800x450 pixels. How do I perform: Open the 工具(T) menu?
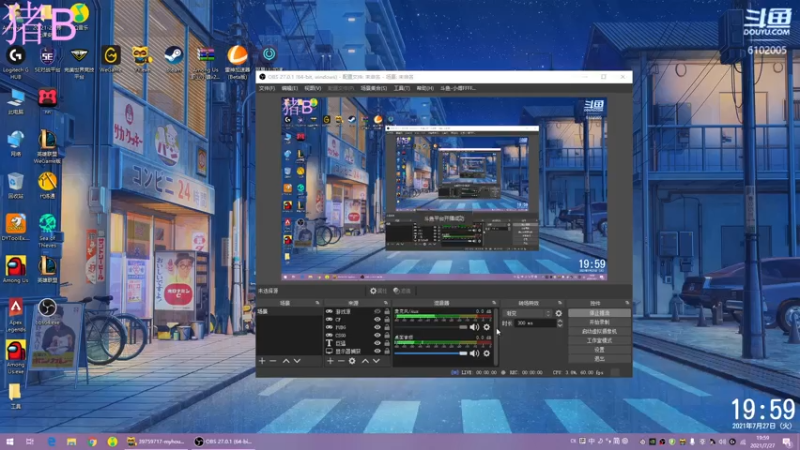coord(402,88)
